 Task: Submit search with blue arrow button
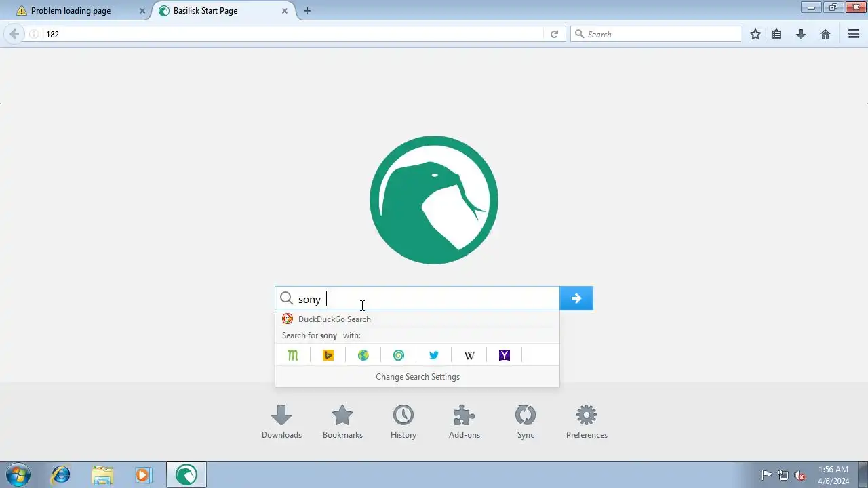tap(576, 298)
